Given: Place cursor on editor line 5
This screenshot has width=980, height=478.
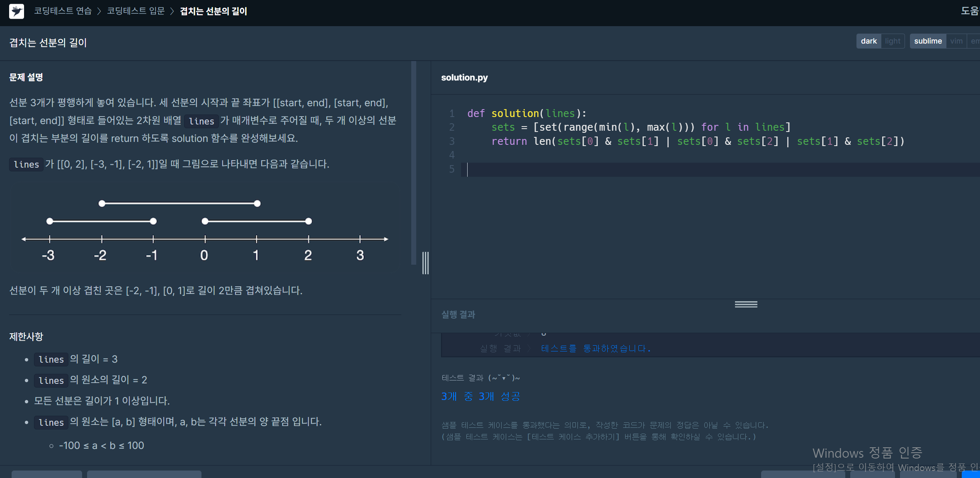Looking at the screenshot, I should [720, 169].
